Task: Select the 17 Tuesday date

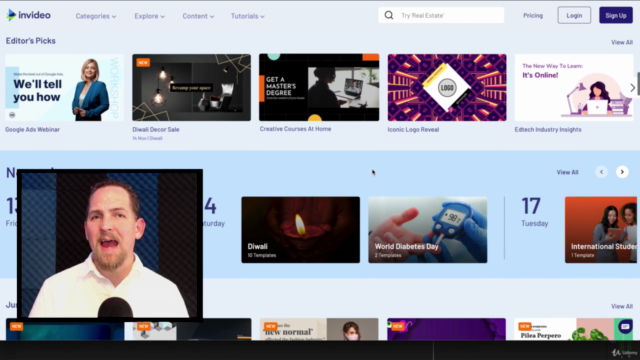Action: pos(535,212)
